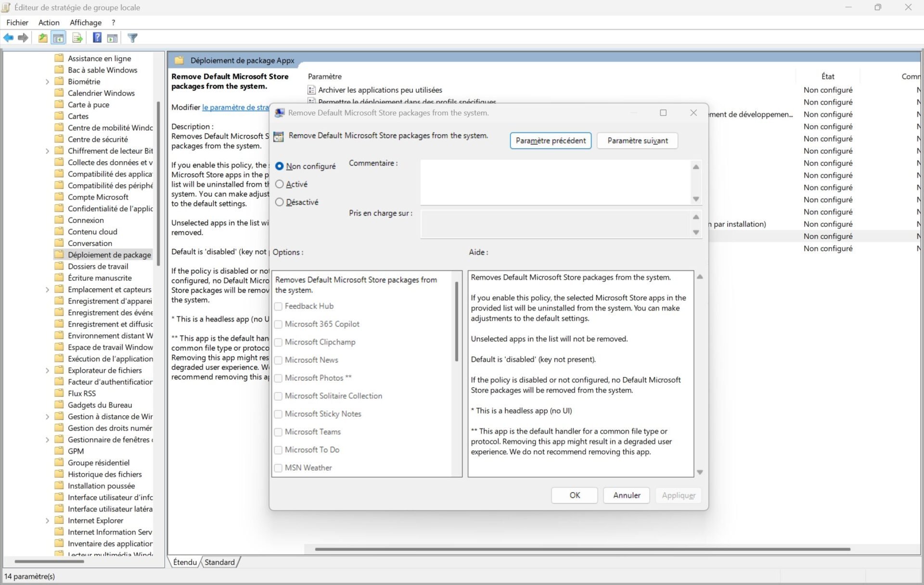Check the Microsoft Clipchamp checkbox
This screenshot has height=585, width=924.
pyautogui.click(x=278, y=342)
